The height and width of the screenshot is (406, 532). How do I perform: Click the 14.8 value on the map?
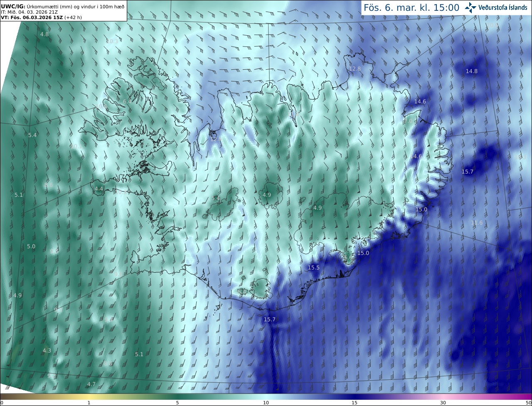[x=471, y=71]
